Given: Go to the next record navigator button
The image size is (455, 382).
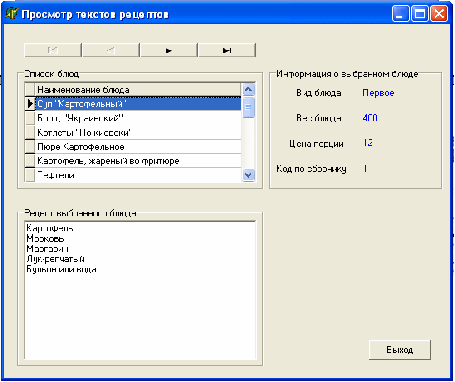Looking at the screenshot, I should tap(169, 50).
